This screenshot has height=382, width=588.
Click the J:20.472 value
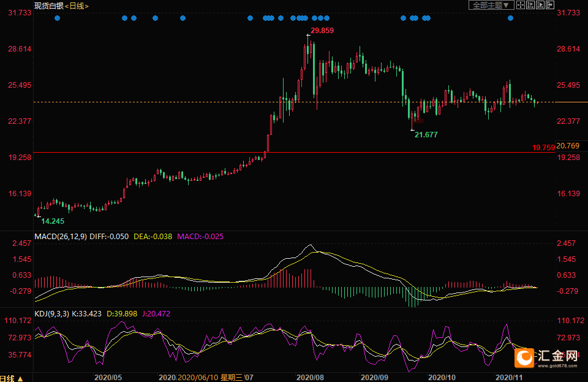pos(156,314)
